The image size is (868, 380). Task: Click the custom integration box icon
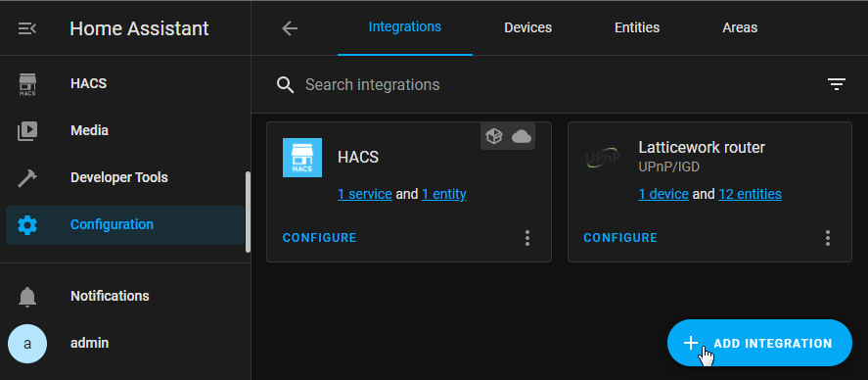coord(494,136)
